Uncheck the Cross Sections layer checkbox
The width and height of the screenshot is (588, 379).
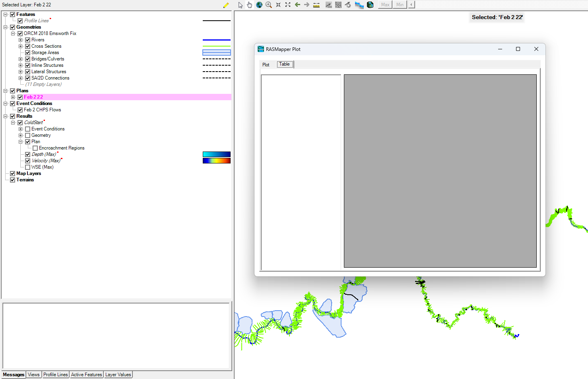pyautogui.click(x=28, y=46)
